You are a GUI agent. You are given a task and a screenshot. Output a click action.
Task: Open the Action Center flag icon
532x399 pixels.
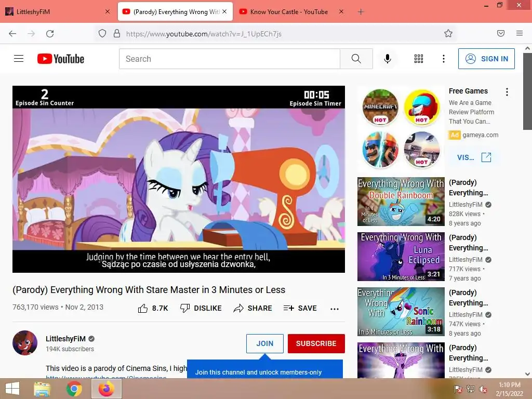(458, 389)
